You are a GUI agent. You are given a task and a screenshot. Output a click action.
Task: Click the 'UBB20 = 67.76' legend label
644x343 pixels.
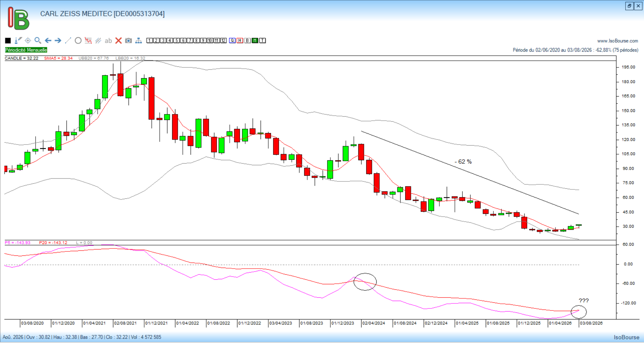click(x=94, y=58)
